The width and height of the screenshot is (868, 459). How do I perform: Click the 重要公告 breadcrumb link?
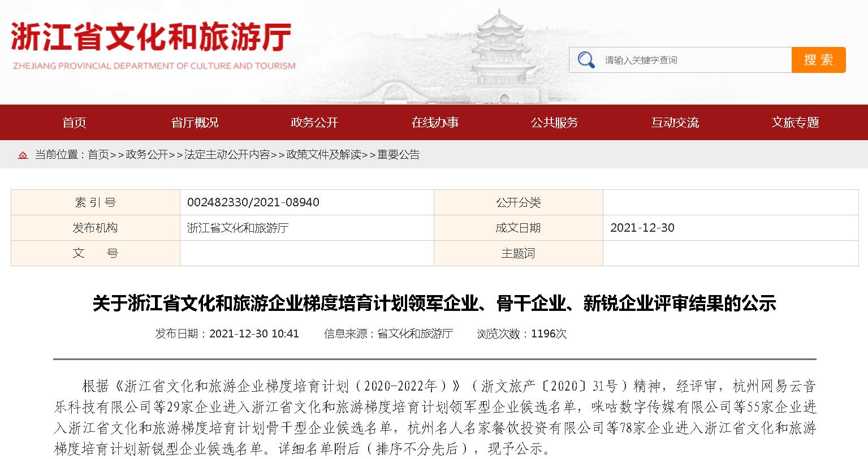(x=399, y=155)
